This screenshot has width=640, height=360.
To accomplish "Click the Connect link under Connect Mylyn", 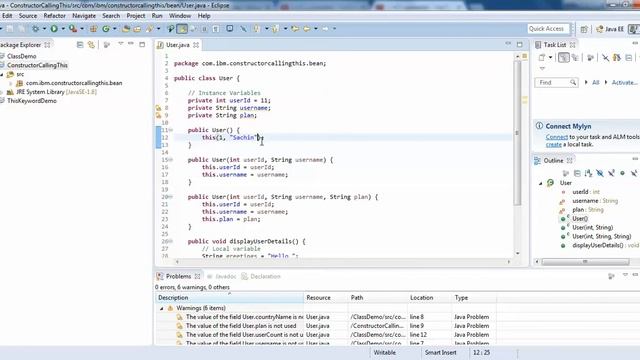I will pos(557,137).
